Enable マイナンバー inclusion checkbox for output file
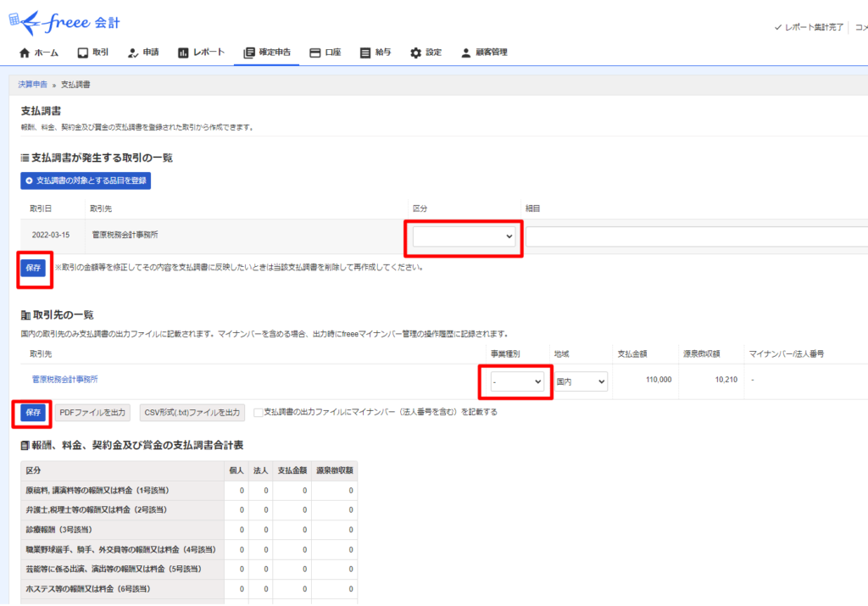The height and width of the screenshot is (606, 868). pos(259,413)
